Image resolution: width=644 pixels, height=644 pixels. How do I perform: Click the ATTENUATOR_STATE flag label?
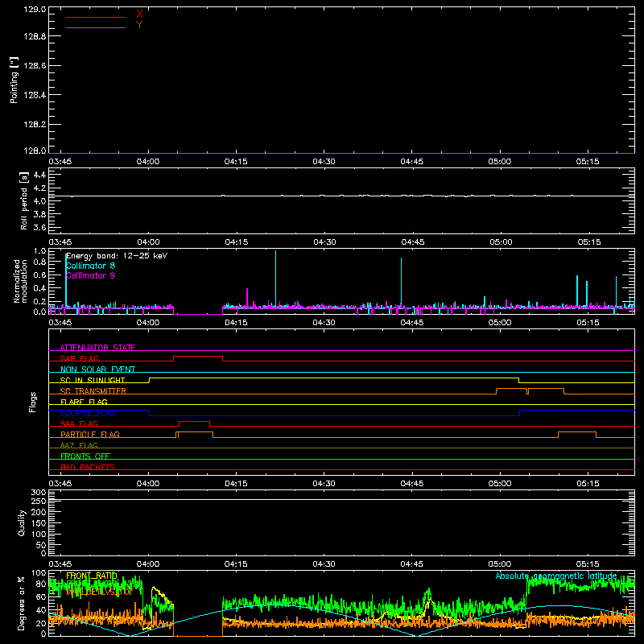pyautogui.click(x=97, y=348)
